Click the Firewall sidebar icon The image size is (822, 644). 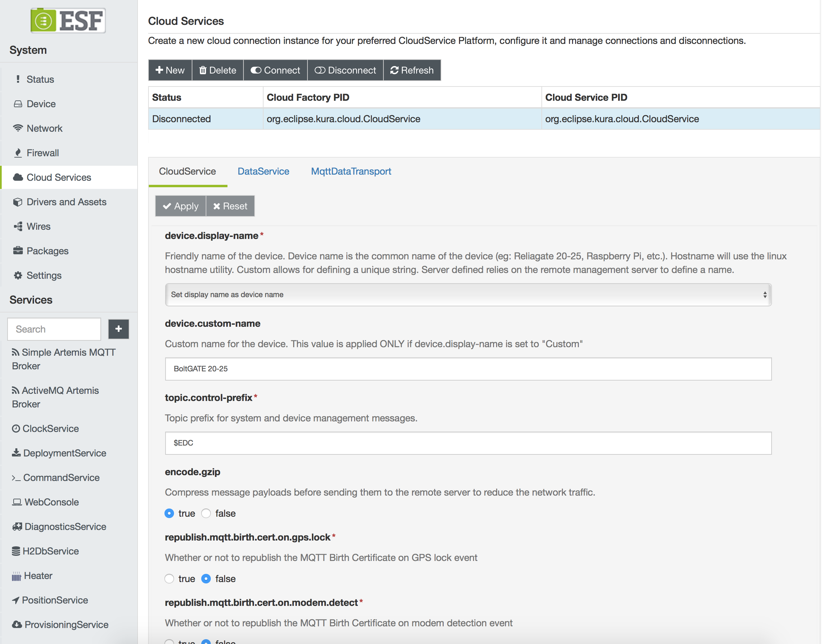coord(18,153)
